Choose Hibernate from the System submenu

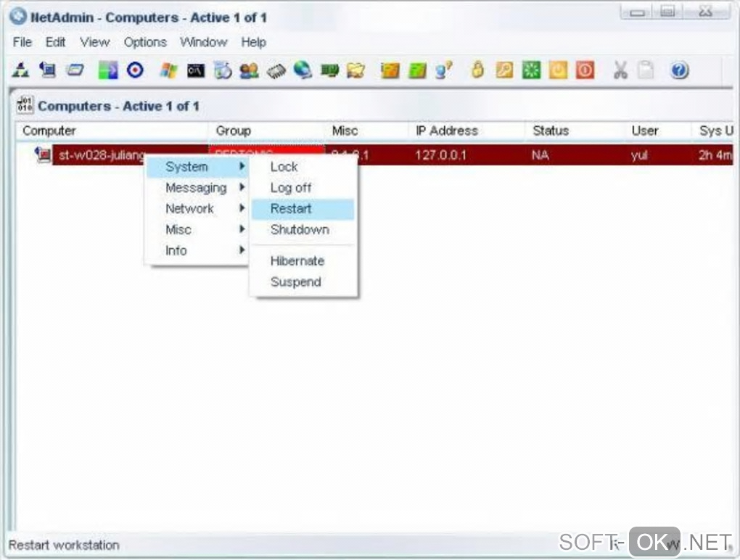point(303,261)
